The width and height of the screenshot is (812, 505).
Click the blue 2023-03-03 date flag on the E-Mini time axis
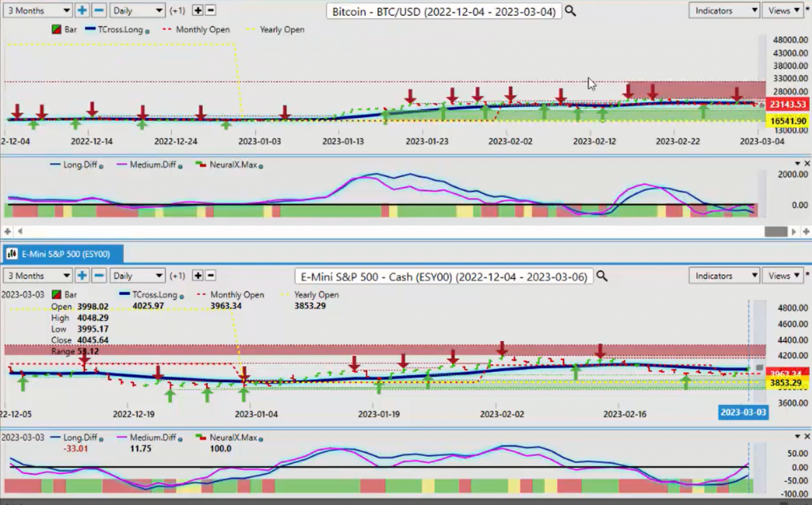(743, 412)
